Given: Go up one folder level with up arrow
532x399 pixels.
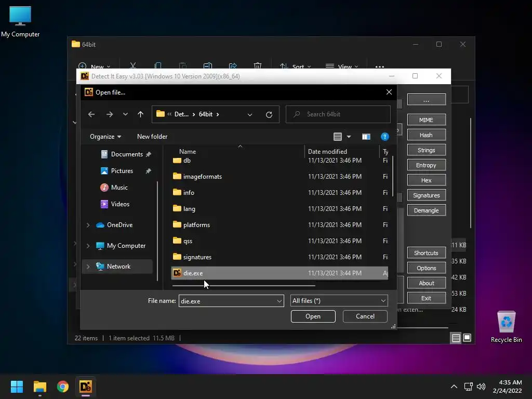Looking at the screenshot, I should click(140, 114).
